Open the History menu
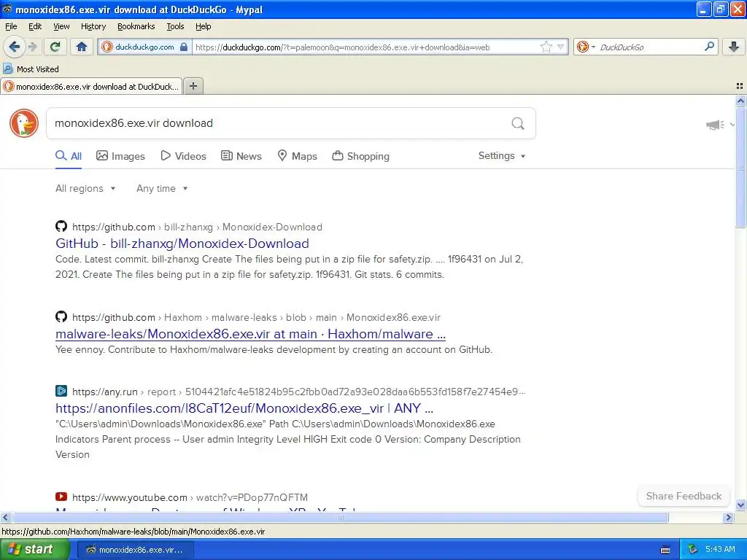747x560 pixels. pos(93,26)
